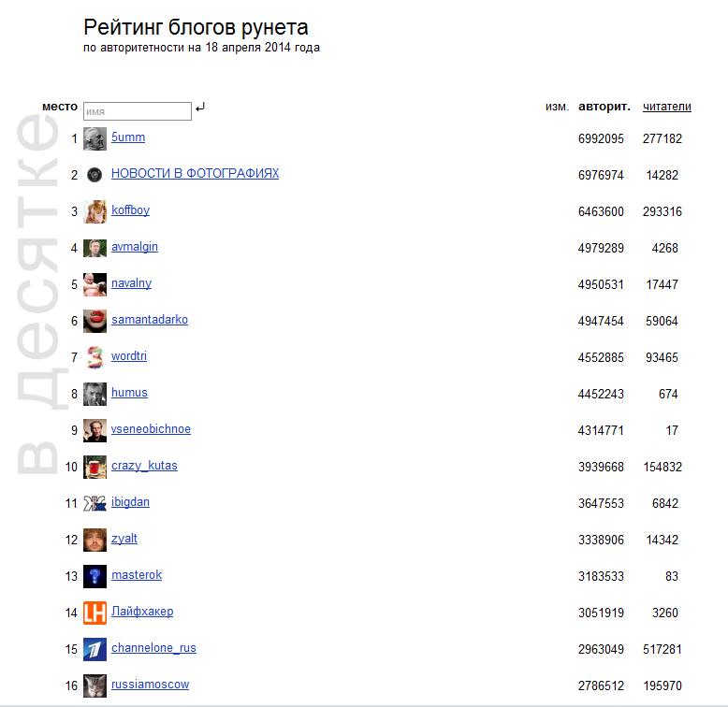Open the crazy_kutas blog link
The width and height of the screenshot is (728, 707).
click(x=144, y=466)
